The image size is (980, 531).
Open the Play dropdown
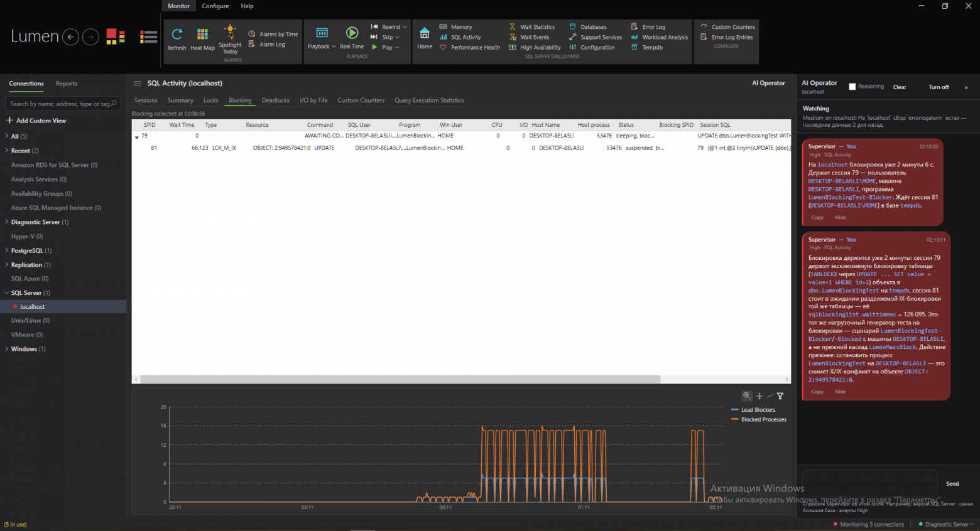coord(385,47)
